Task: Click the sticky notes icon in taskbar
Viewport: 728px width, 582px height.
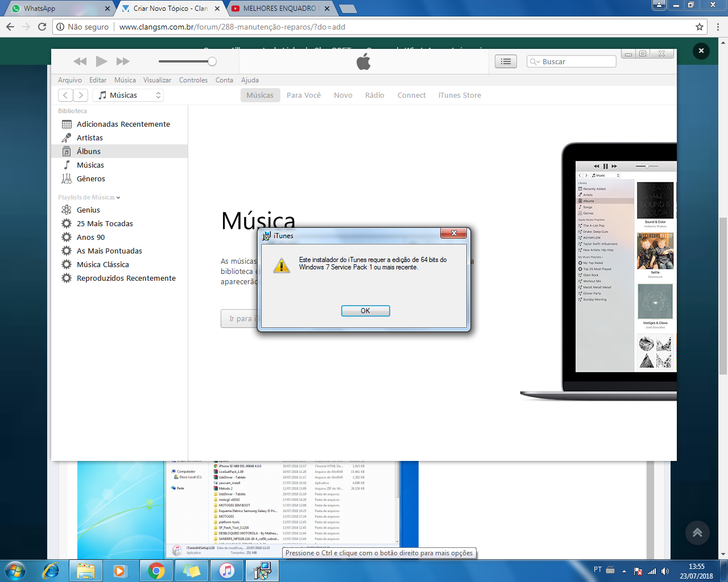Action: pyautogui.click(x=192, y=571)
